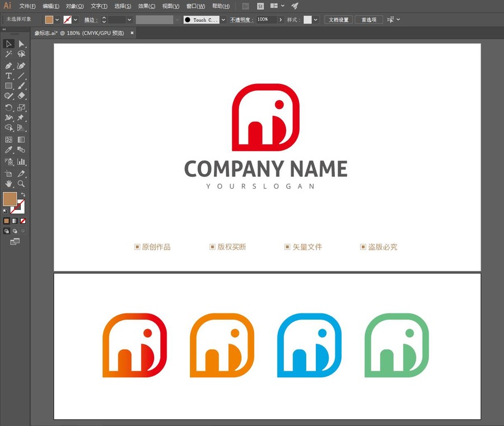Pick the Shape Builder tool

tap(8, 128)
